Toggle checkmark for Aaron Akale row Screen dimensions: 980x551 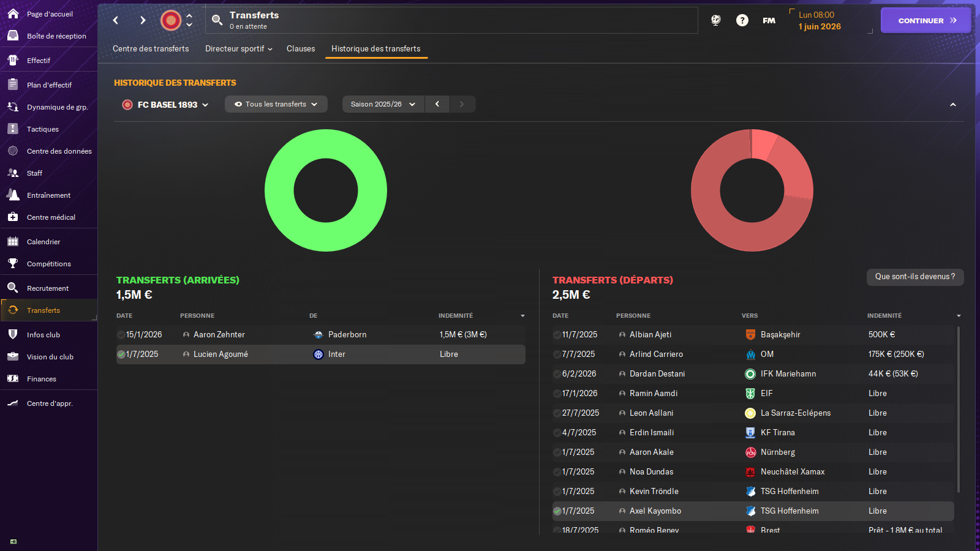[557, 452]
